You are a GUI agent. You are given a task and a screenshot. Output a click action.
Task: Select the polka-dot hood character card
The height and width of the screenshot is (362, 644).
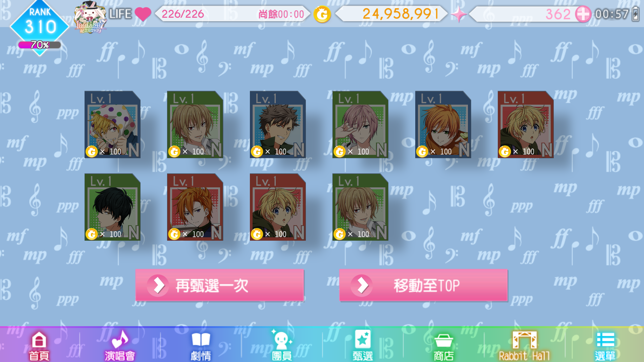point(112,124)
